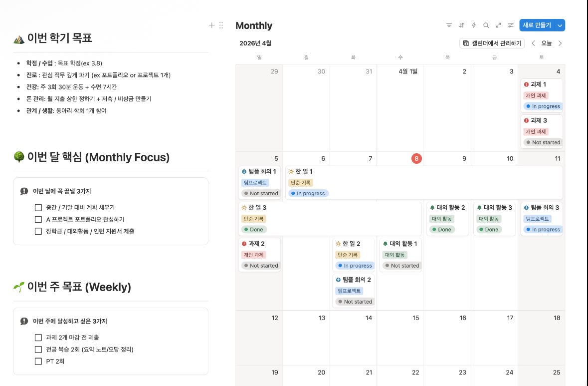The width and height of the screenshot is (588, 386).
Task: Check 과제 2개 마감 전 제출
Action: [38, 338]
